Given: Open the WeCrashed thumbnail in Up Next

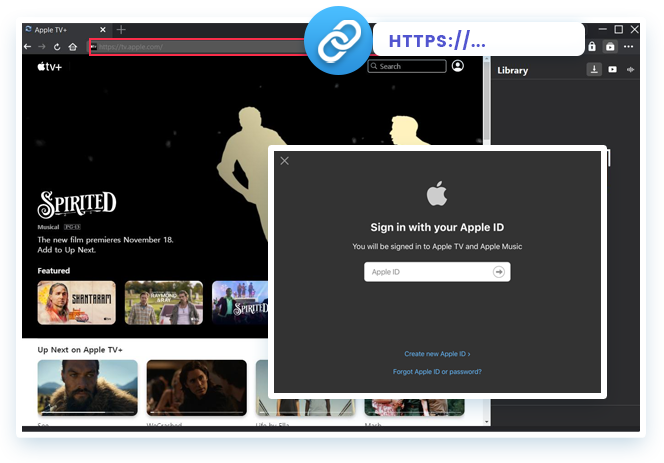Looking at the screenshot, I should pos(197,387).
